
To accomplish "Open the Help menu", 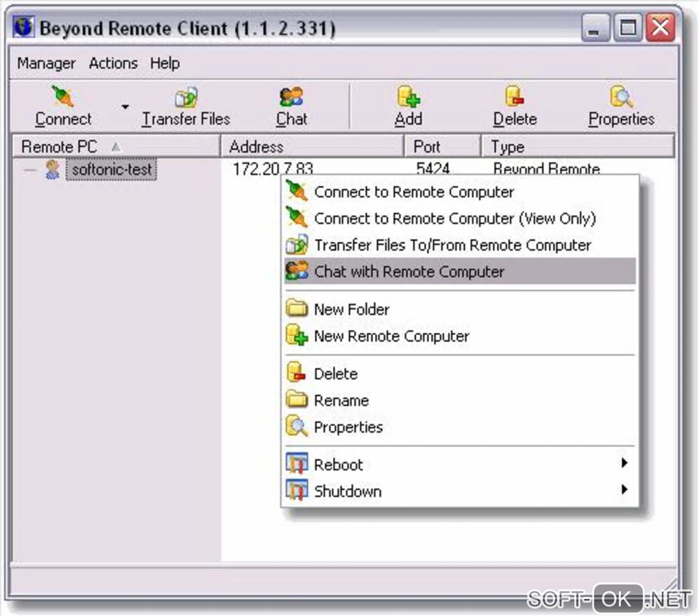I will coord(165,63).
